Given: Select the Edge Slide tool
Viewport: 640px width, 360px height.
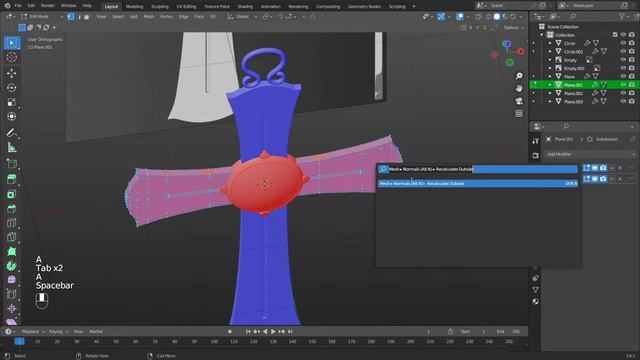Looking at the screenshot, I should [12, 294].
